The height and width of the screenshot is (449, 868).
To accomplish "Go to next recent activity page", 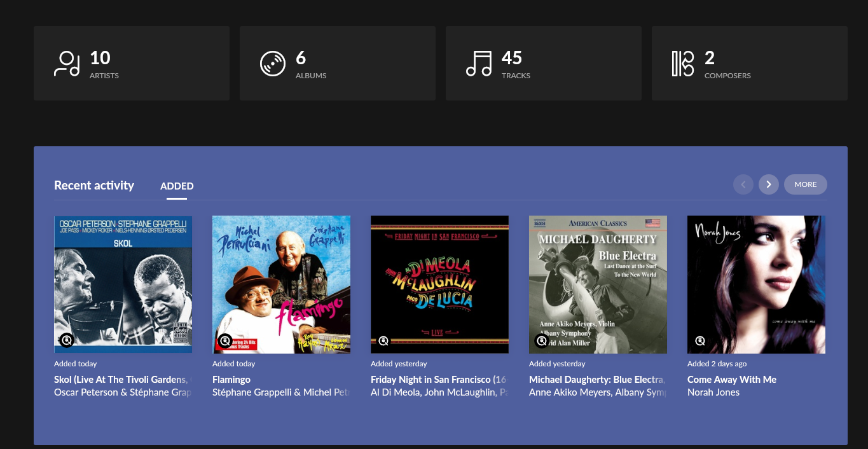I will 769,184.
